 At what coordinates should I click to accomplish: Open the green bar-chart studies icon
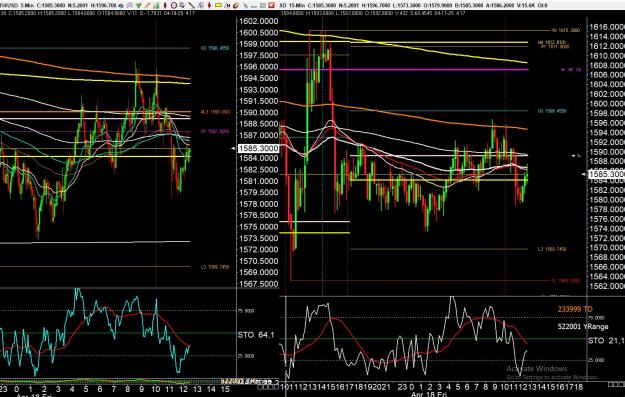(156, 5)
